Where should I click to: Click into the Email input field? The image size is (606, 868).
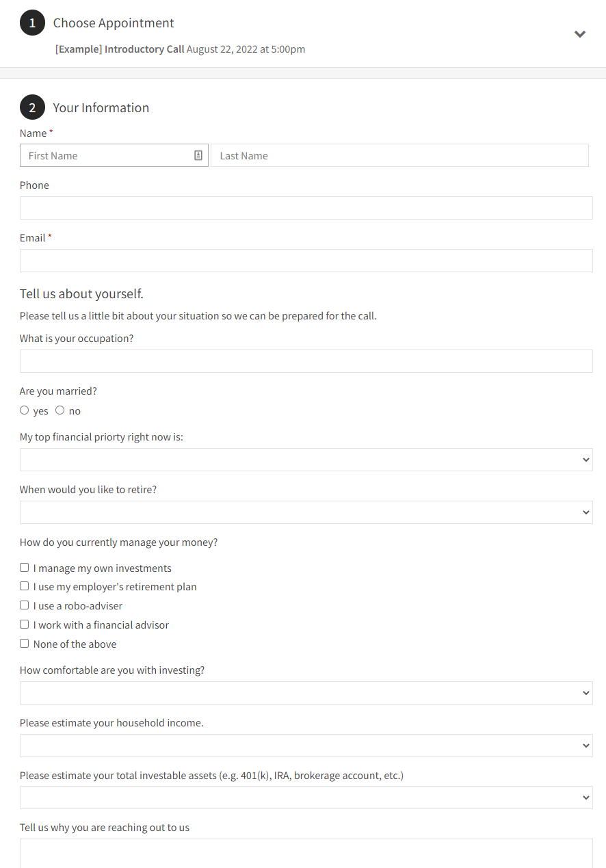[306, 261]
